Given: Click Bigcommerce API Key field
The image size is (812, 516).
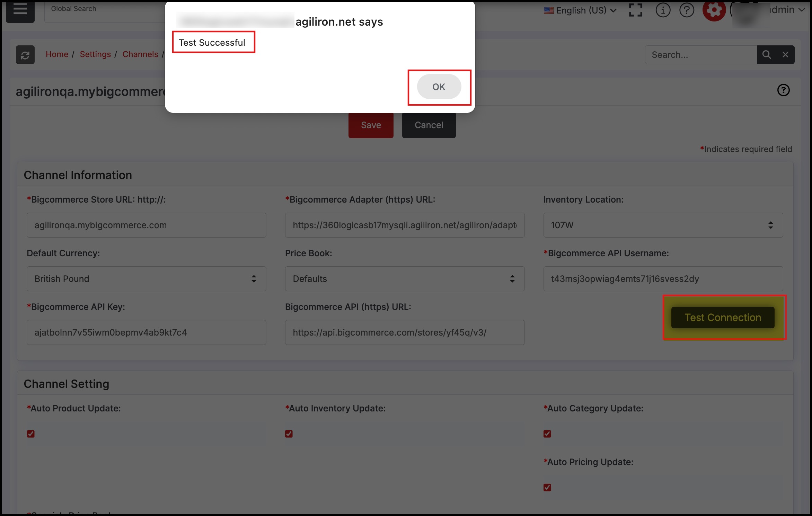Looking at the screenshot, I should (147, 332).
